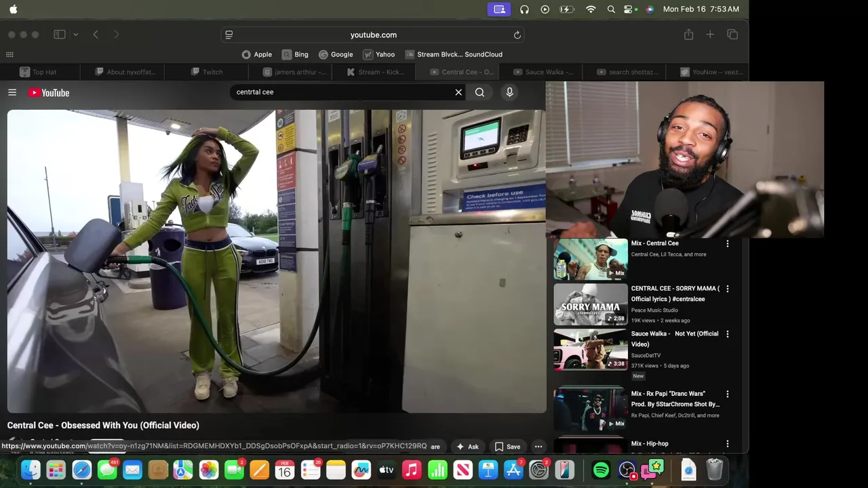
Task: Open options menu for CENTRAL CEE - SORRY MAMA
Action: pyautogui.click(x=728, y=289)
